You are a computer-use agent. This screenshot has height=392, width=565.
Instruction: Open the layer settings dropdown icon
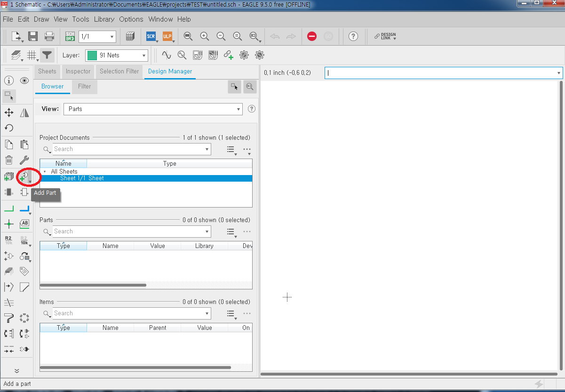[16, 55]
